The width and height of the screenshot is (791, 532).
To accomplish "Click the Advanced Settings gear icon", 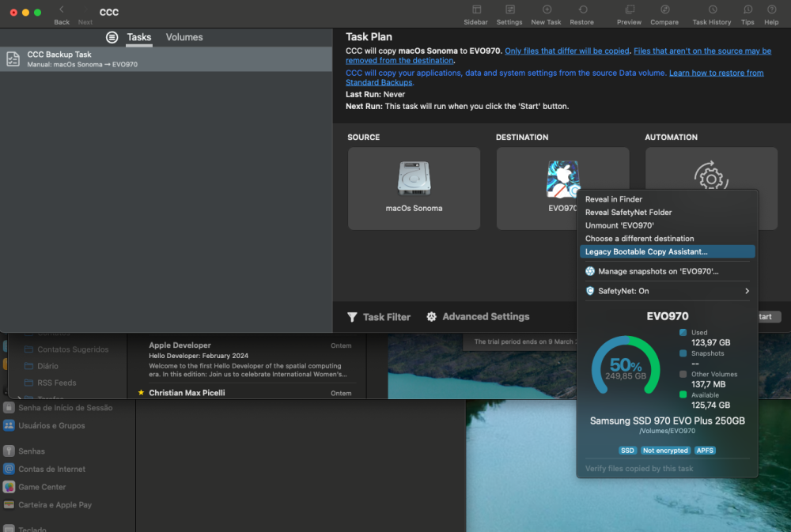I will 431,317.
